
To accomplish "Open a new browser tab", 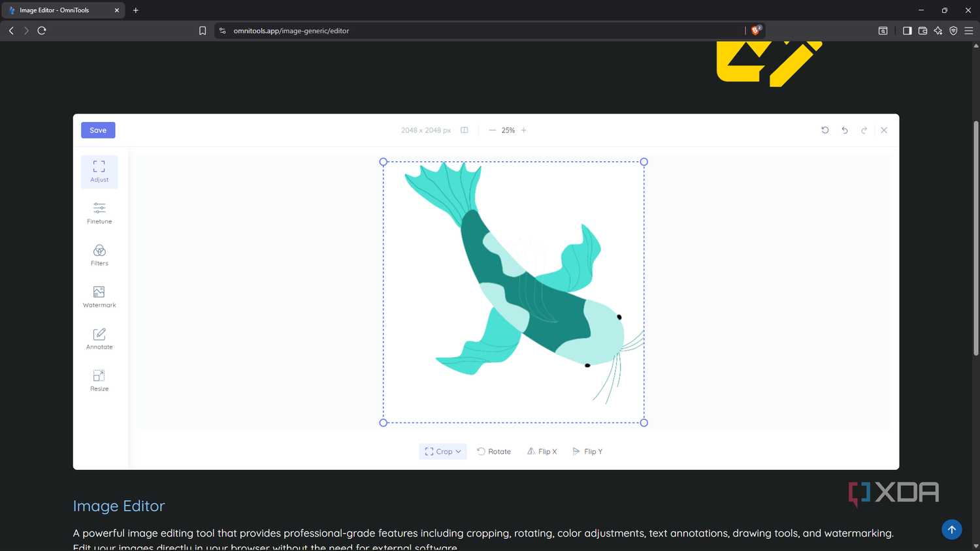I will 136,10.
